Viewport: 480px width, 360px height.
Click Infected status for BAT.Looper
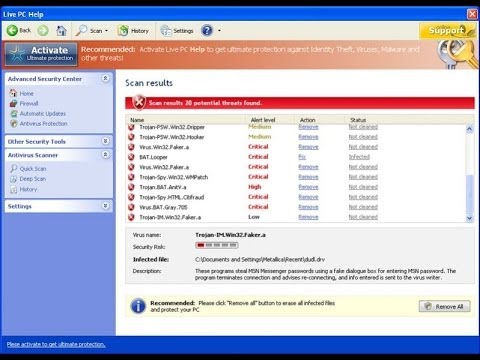coord(359,157)
